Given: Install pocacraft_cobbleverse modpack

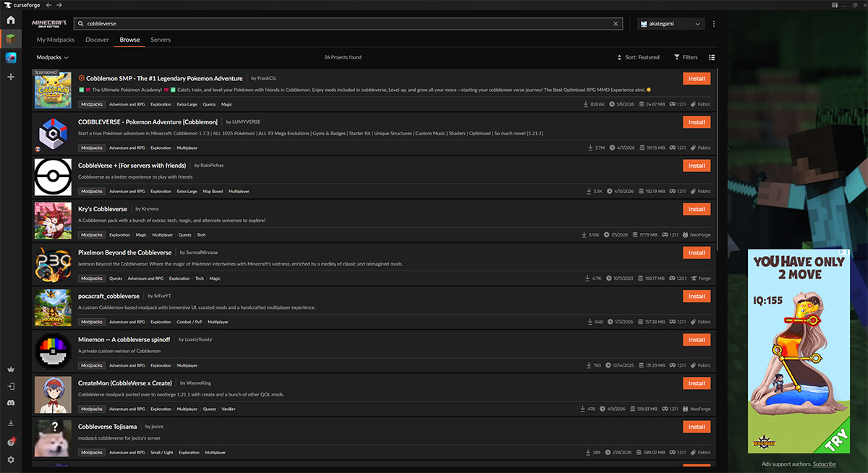Looking at the screenshot, I should [x=697, y=296].
